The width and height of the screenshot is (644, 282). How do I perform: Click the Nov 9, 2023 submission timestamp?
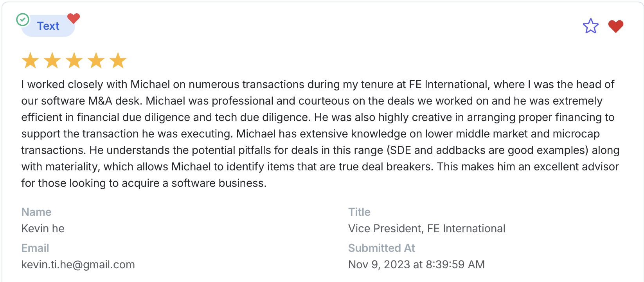[x=416, y=265]
